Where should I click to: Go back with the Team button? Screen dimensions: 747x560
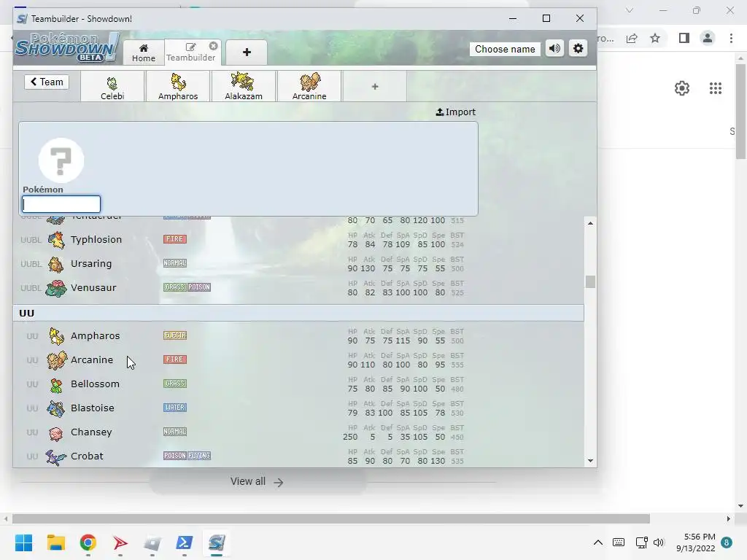(47, 82)
